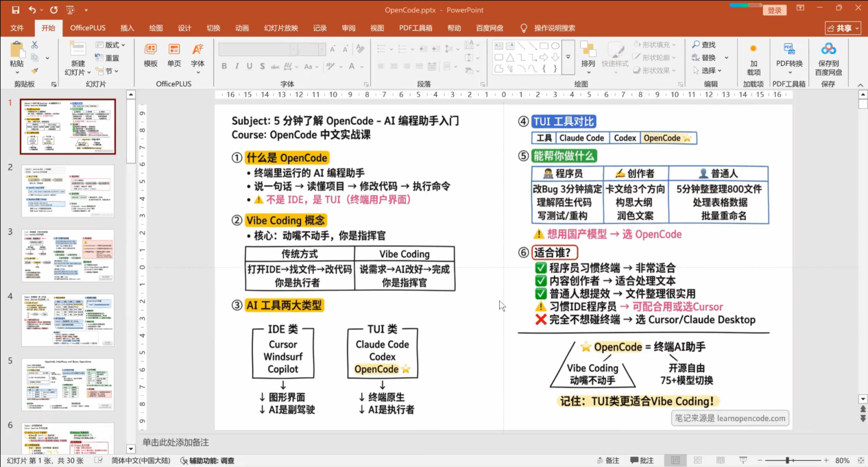Click 操作说明搜索 Tell Me search box
The width and height of the screenshot is (868, 467).
point(548,28)
